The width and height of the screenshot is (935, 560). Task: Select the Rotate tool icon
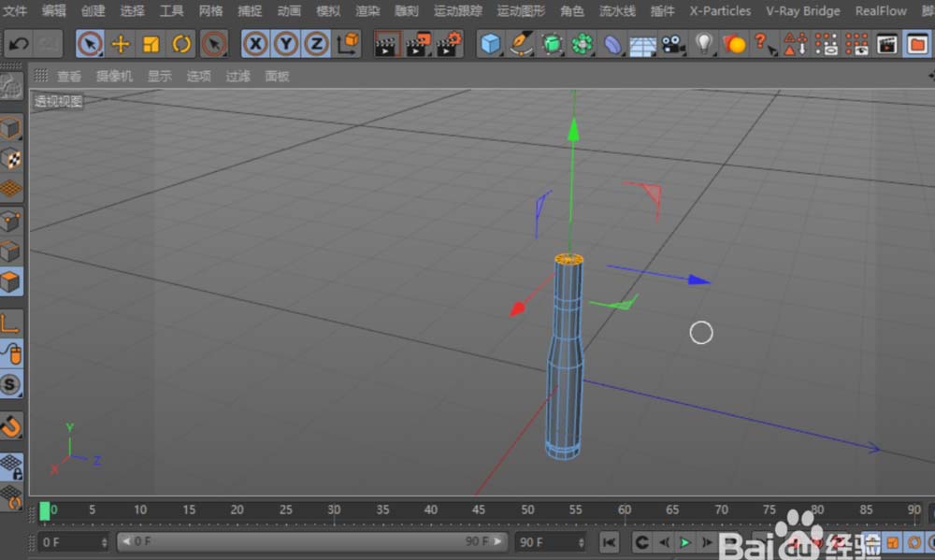181,44
